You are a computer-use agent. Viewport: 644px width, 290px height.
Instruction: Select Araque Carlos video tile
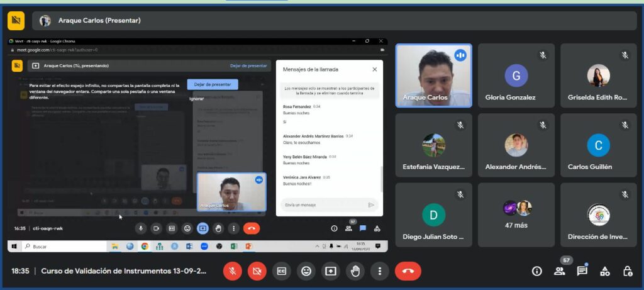pos(434,75)
